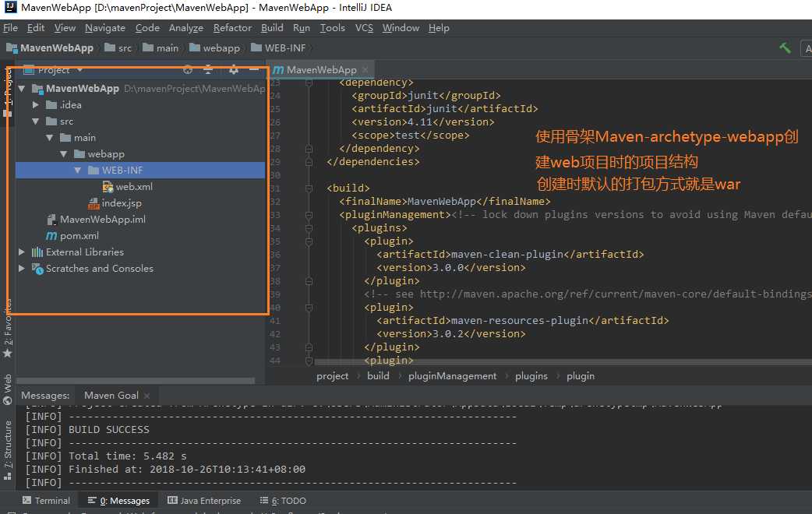Screen dimensions: 812x514
Task: Close the MavenWebApp editor tab
Action: coord(365,69)
